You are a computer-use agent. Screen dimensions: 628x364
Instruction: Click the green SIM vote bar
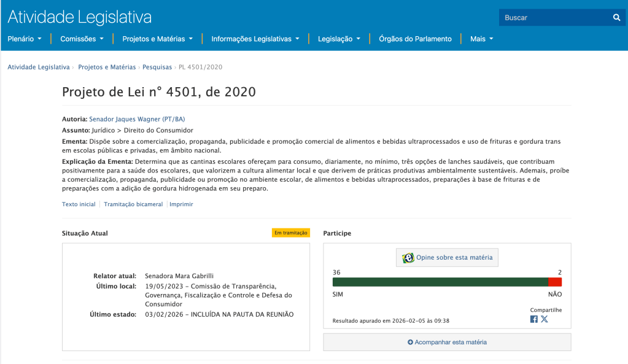440,282
